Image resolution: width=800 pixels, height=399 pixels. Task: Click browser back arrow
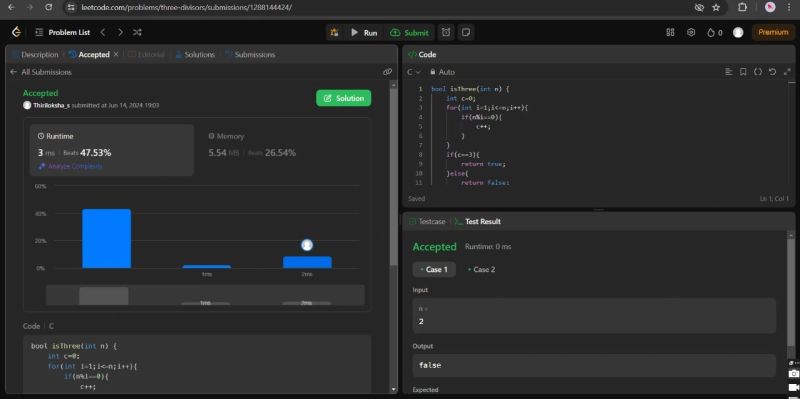(x=12, y=7)
